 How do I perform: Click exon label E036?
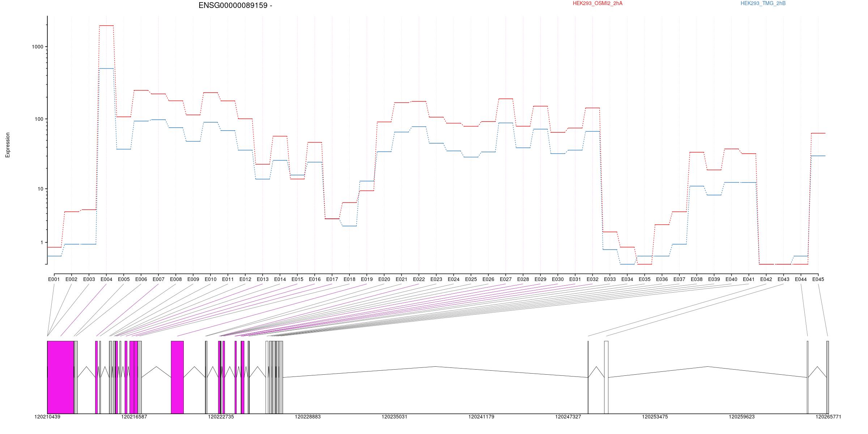pyautogui.click(x=662, y=279)
